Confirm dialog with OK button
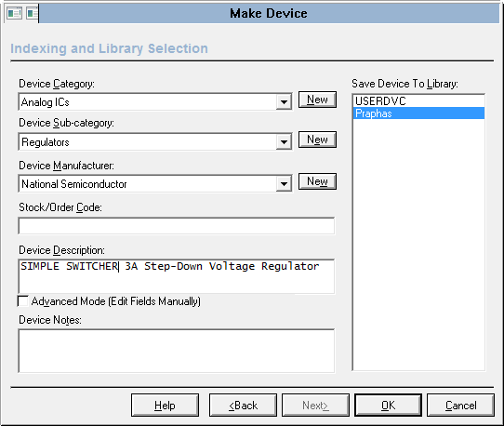This screenshot has height=426, width=504. click(x=389, y=406)
